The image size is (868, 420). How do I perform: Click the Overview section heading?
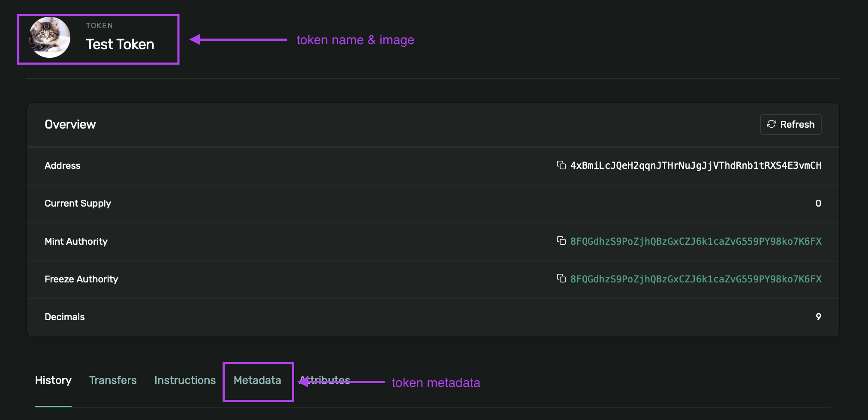point(70,124)
